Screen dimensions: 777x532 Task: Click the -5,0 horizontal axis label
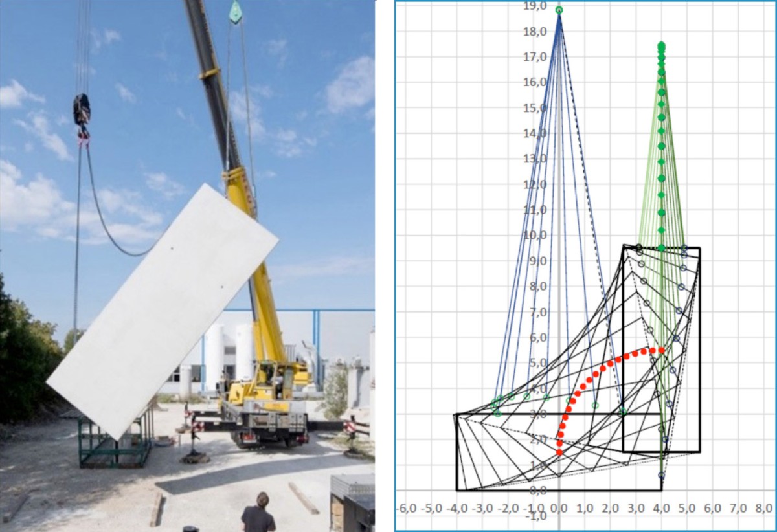click(432, 510)
